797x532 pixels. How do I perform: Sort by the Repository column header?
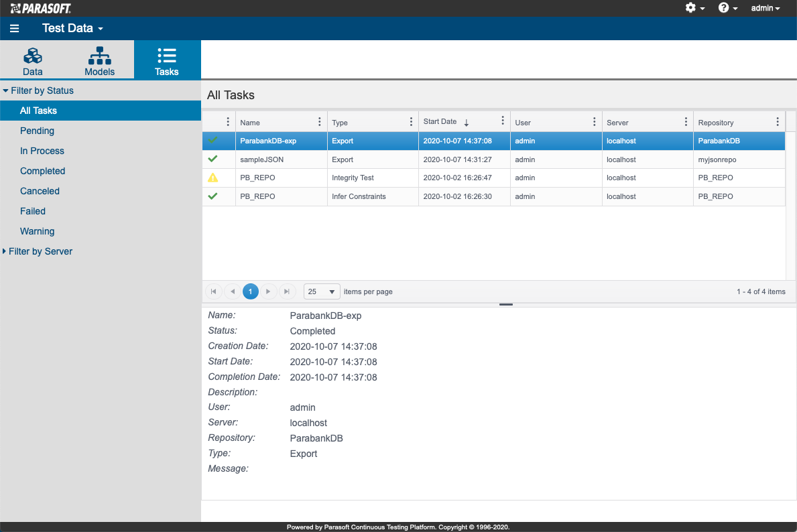coord(716,123)
